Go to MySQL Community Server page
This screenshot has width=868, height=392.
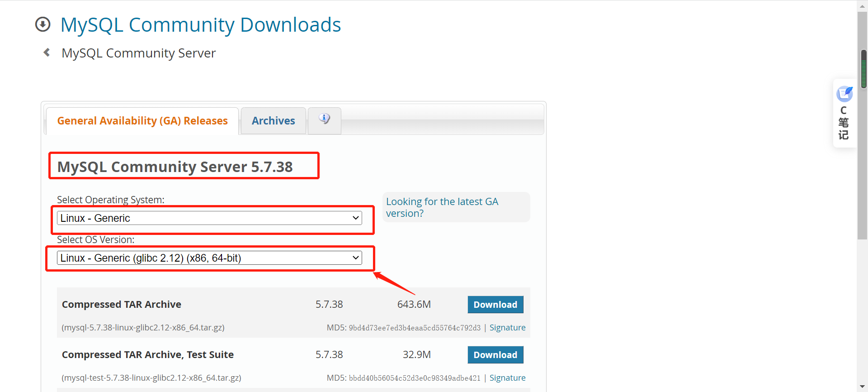click(x=138, y=53)
